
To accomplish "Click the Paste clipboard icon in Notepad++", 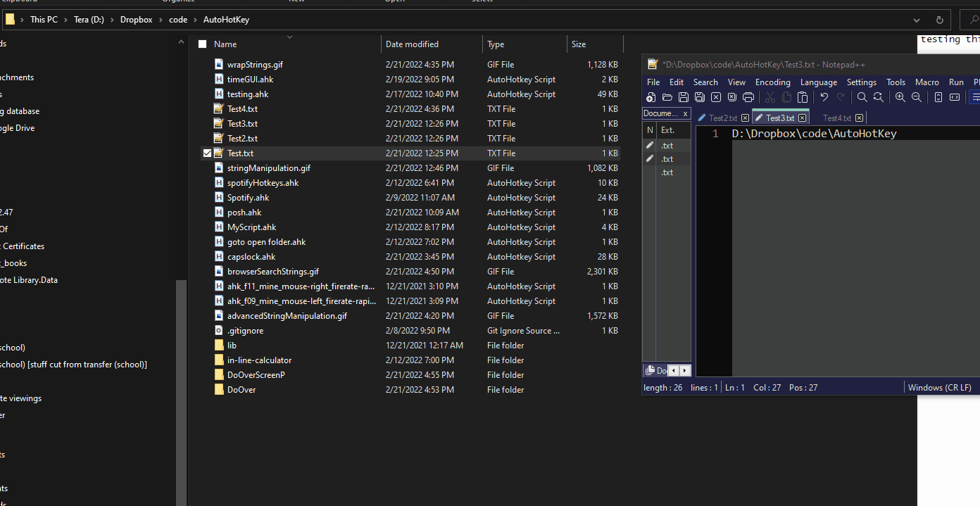I will pos(803,98).
